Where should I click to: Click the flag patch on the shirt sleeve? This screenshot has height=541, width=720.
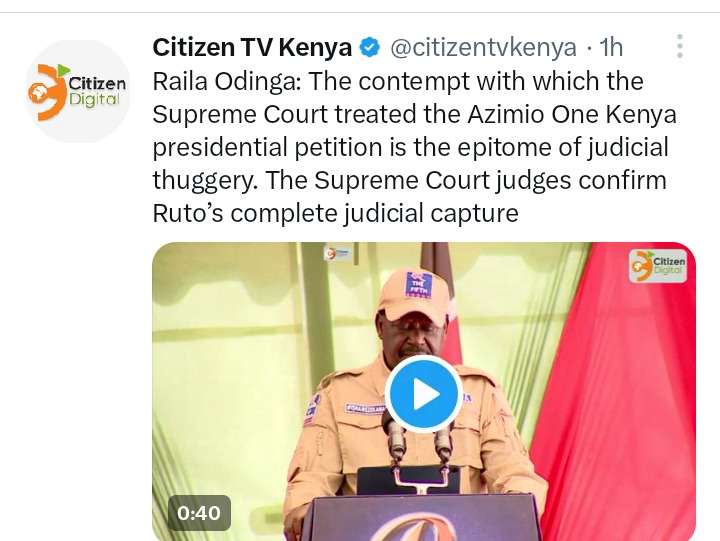pyautogui.click(x=313, y=409)
